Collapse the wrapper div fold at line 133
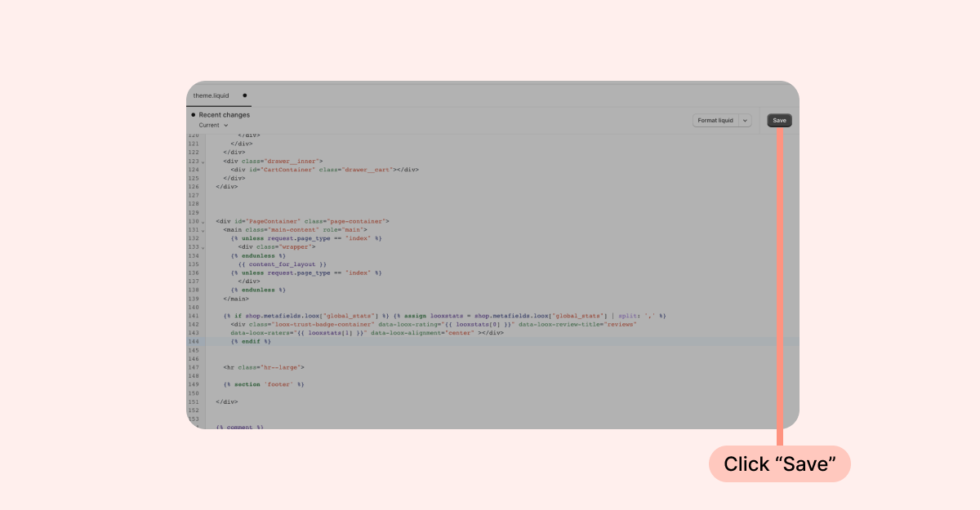980x510 pixels. (203, 247)
